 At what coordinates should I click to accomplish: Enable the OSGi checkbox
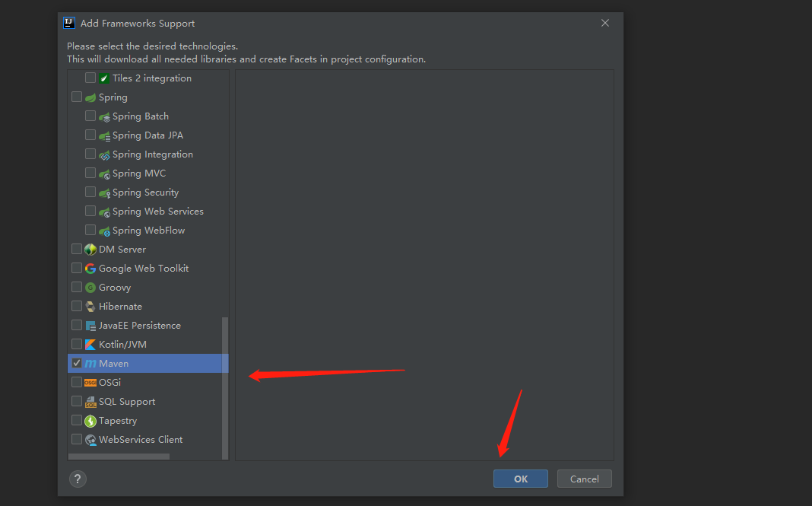(77, 382)
